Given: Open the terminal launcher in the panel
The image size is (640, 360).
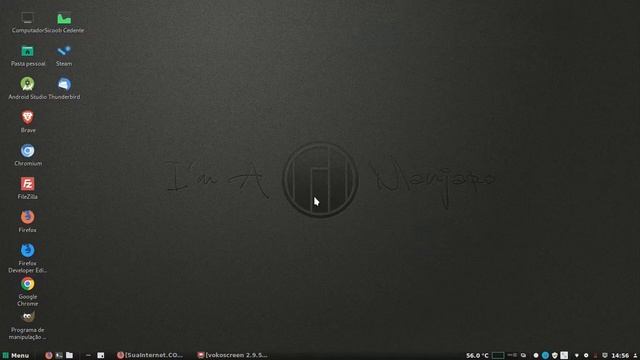Looking at the screenshot, I should [x=59, y=356].
